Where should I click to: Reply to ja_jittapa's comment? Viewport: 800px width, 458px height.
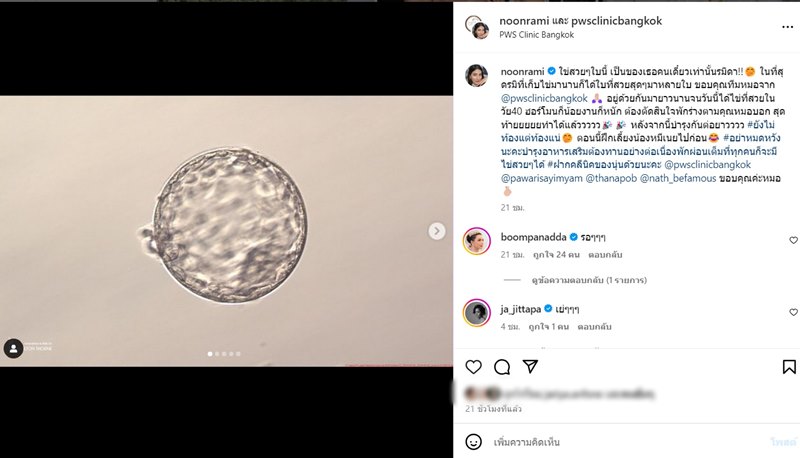click(593, 327)
